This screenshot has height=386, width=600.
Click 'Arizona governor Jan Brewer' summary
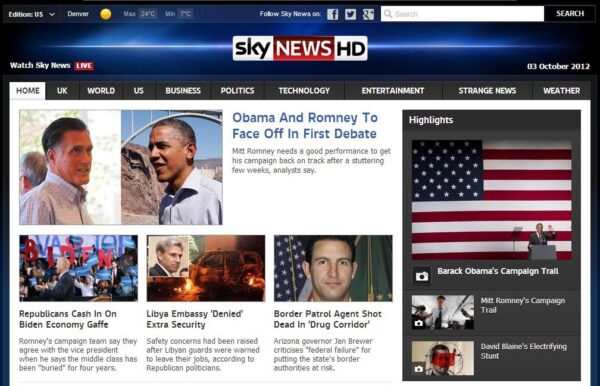tap(323, 354)
